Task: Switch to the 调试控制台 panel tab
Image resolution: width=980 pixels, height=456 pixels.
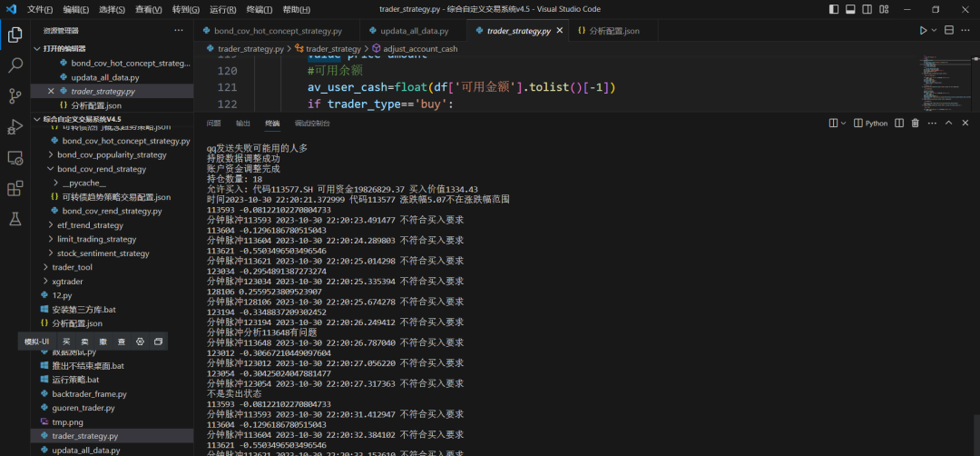Action: pos(312,124)
